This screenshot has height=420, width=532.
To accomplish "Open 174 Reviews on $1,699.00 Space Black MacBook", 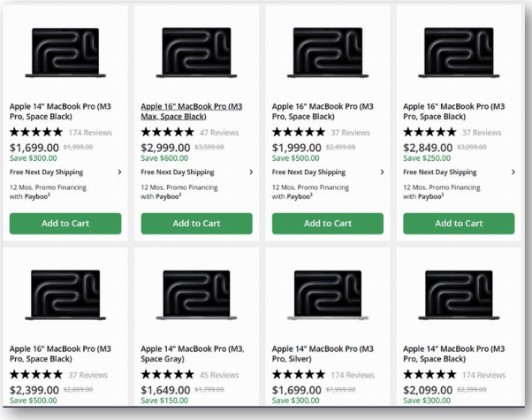I will point(90,133).
